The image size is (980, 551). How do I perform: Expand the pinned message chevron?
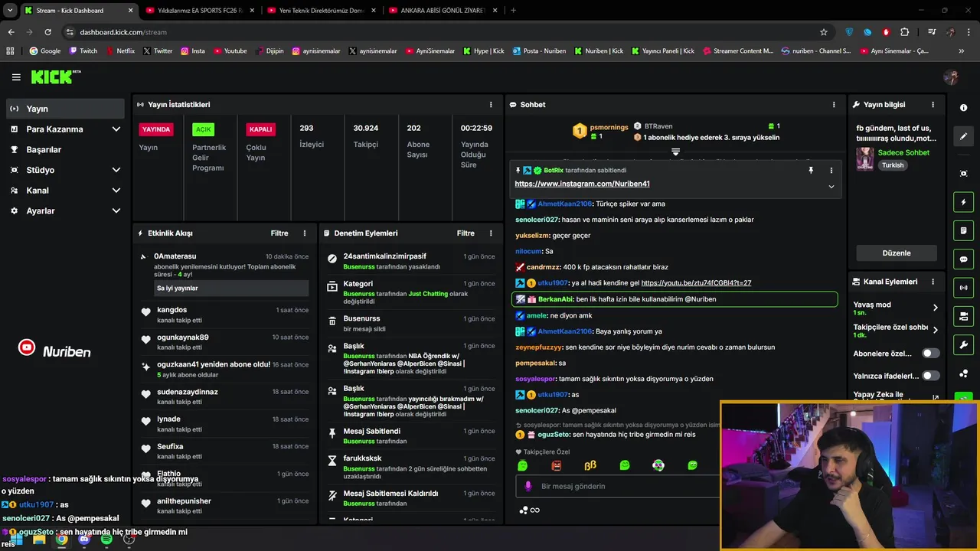(x=831, y=186)
